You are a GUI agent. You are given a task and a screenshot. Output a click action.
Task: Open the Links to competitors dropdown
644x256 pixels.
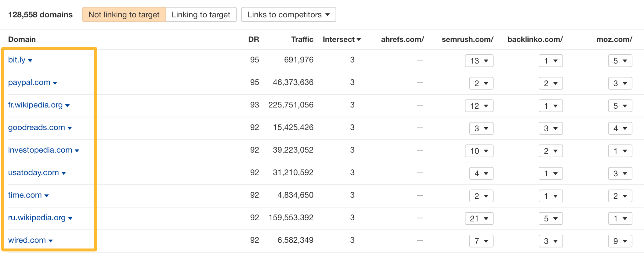[x=288, y=14]
